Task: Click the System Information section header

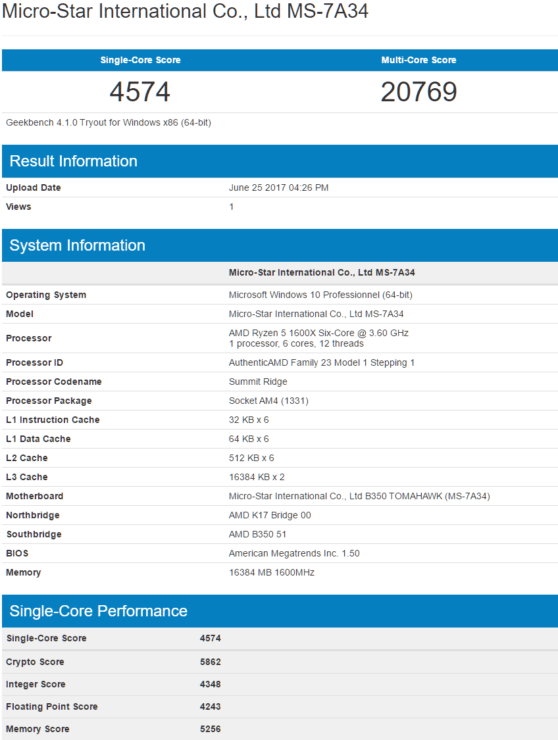Action: point(77,245)
